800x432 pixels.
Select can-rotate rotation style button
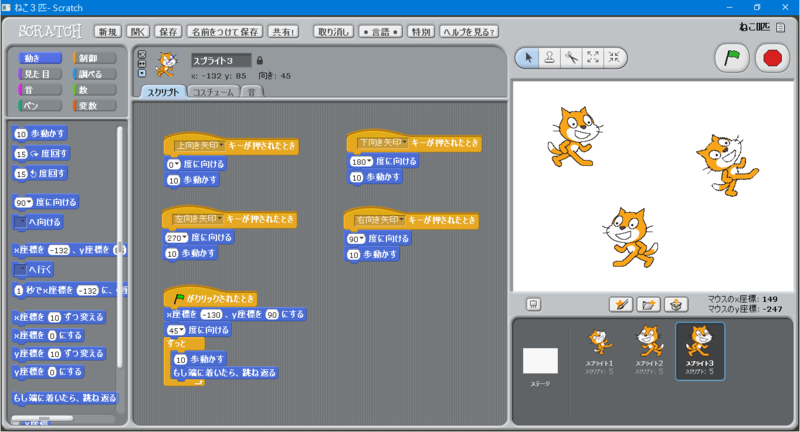tap(142, 54)
